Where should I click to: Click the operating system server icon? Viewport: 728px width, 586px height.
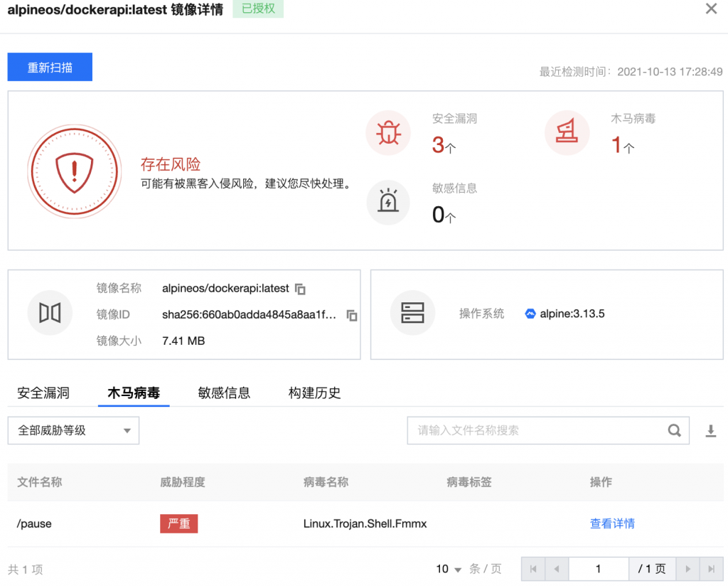coord(412,312)
